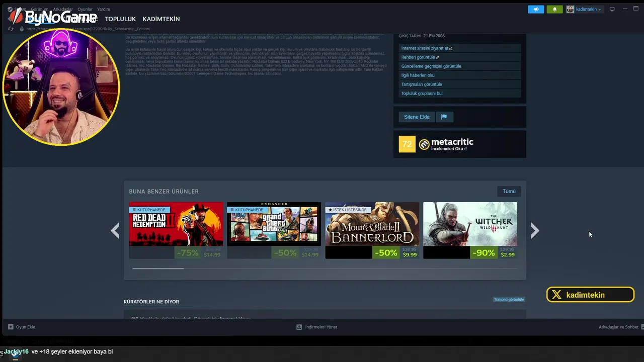Viewport: 644px width, 362px height.
Task: Click the yellow 72 metacritic score box
Action: [407, 144]
